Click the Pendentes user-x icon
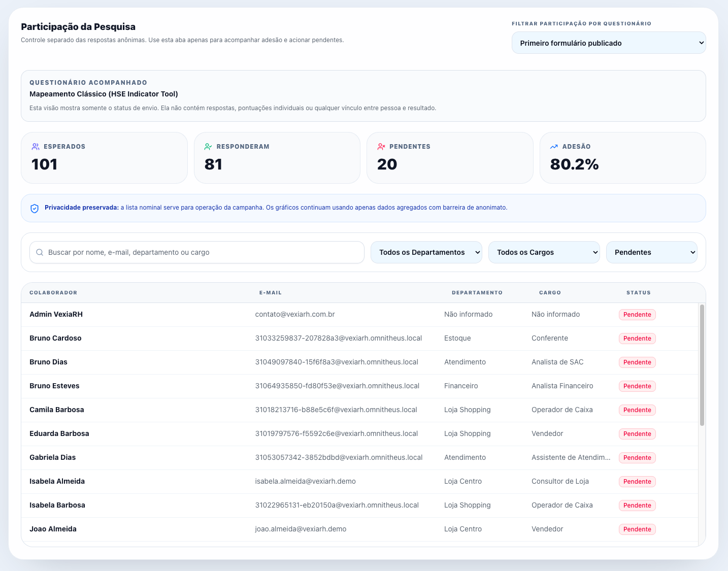 click(381, 147)
